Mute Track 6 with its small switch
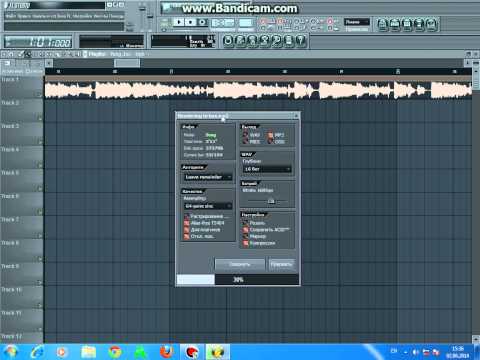This screenshot has height=360, width=480. pos(39,211)
